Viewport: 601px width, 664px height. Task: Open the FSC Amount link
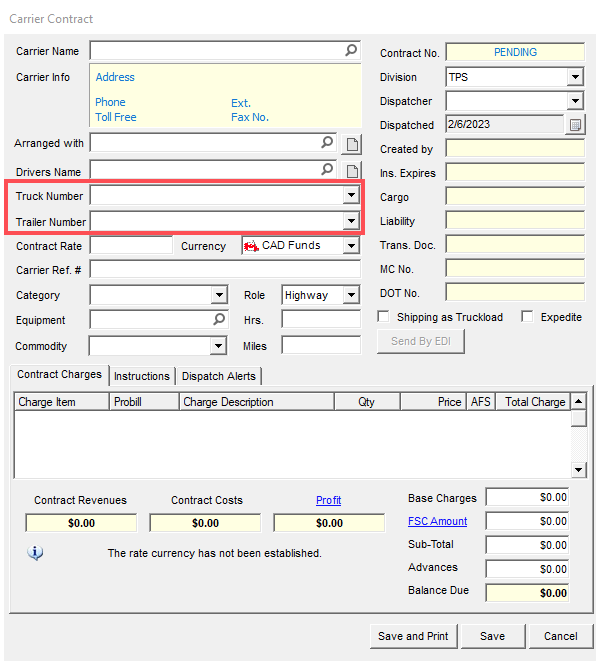coord(437,521)
